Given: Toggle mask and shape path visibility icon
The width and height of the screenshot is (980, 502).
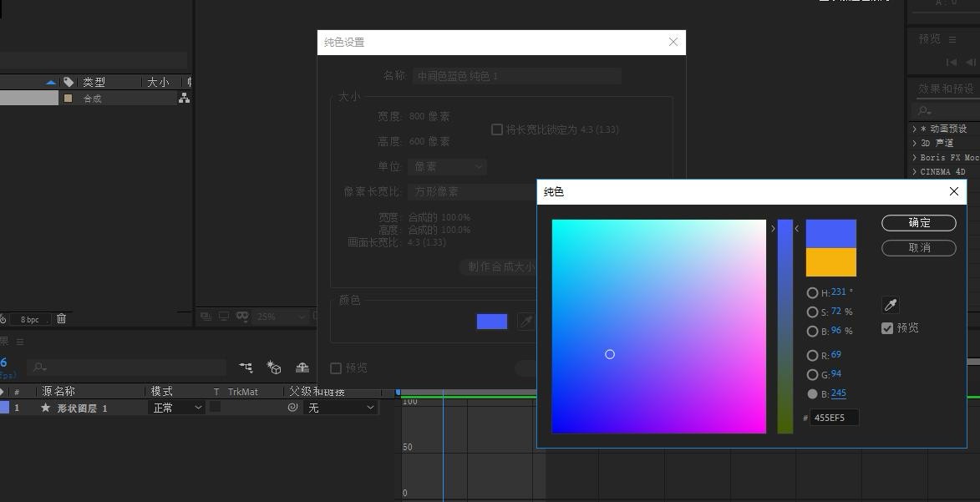Looking at the screenshot, I should point(242,317).
